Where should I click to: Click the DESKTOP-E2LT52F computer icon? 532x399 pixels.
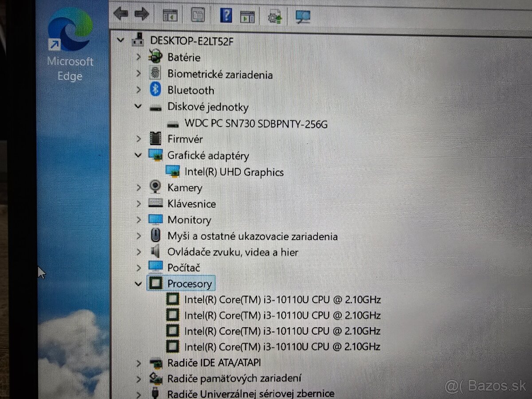137,39
